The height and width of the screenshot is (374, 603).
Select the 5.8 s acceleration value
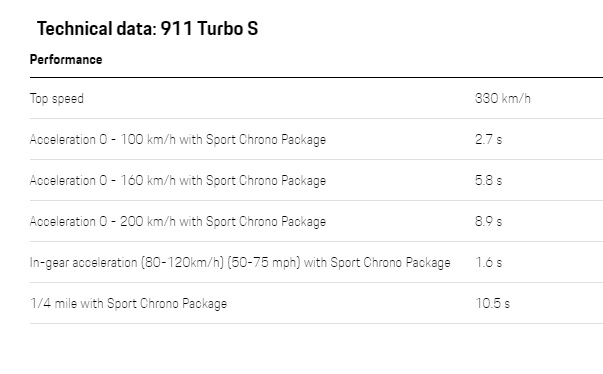[x=488, y=180]
